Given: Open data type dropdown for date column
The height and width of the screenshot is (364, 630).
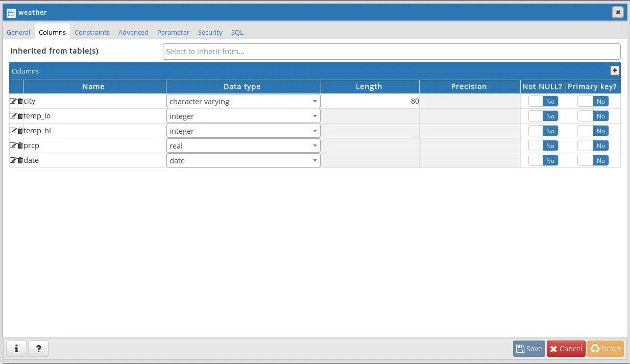Looking at the screenshot, I should (x=244, y=160).
